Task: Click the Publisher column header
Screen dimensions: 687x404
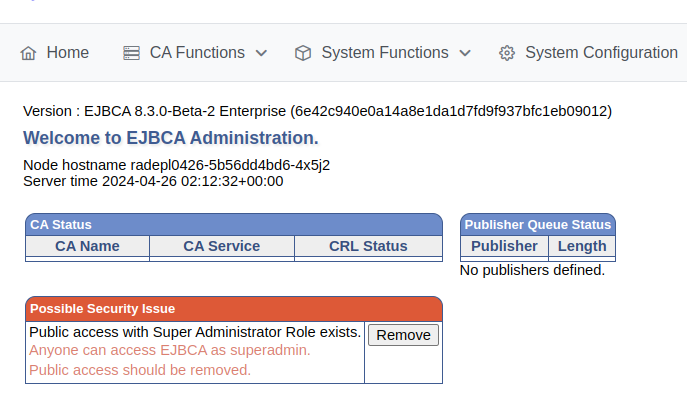Action: click(x=504, y=246)
